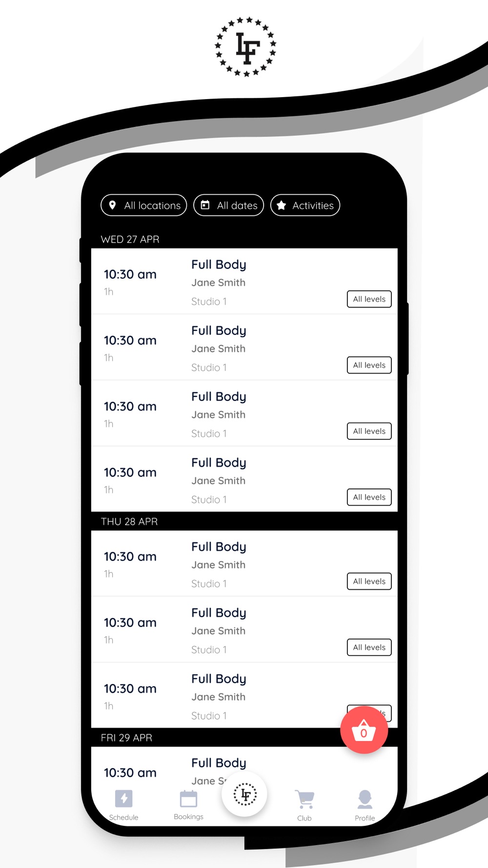Click All levels tag on first Thursday class
The image size is (488, 868).
[369, 581]
